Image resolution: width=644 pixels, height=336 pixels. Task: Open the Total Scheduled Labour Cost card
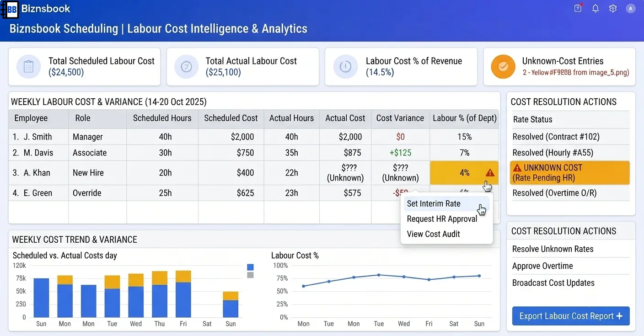(85, 67)
